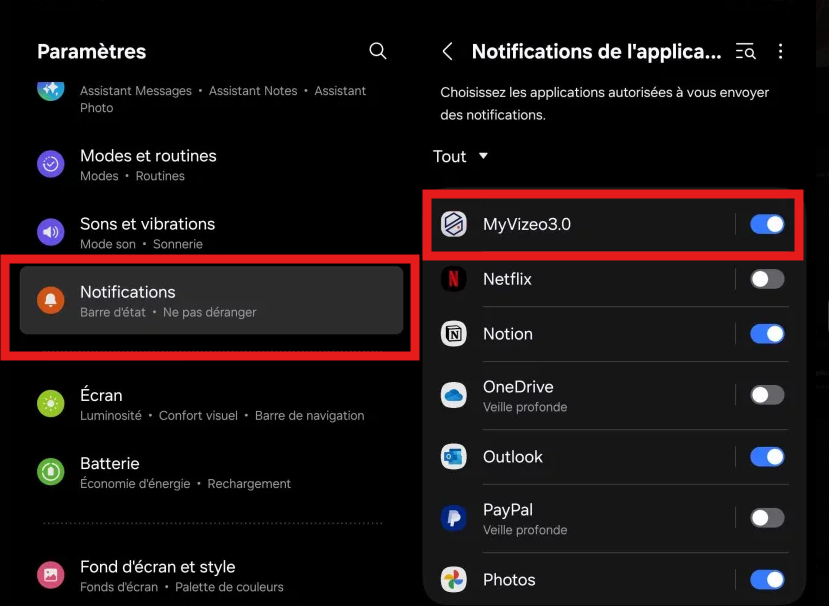Tap the PayPal app icon
The height and width of the screenshot is (606, 829).
click(x=454, y=518)
